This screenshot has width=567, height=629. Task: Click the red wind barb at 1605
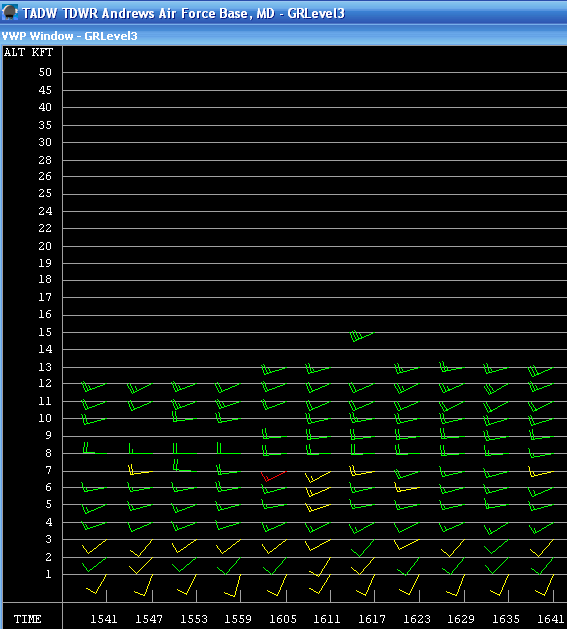coord(273,476)
